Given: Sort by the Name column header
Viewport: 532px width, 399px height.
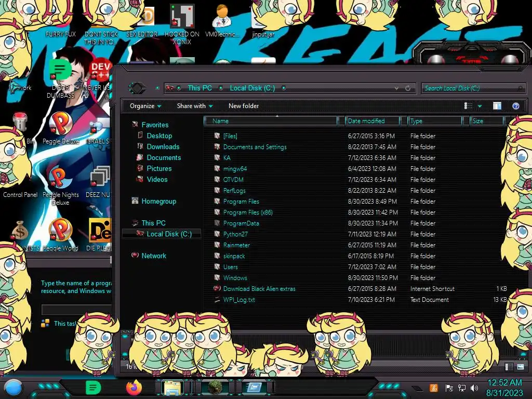Looking at the screenshot, I should pos(271,121).
